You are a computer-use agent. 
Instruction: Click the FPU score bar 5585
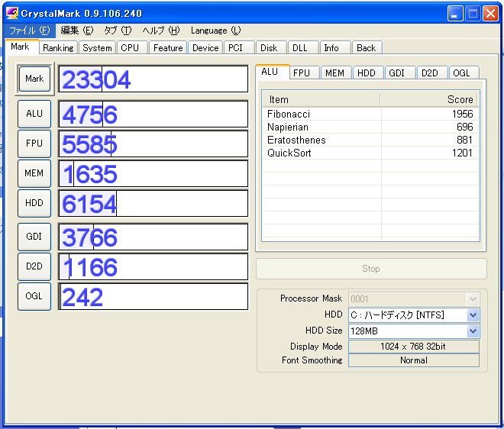click(x=153, y=144)
